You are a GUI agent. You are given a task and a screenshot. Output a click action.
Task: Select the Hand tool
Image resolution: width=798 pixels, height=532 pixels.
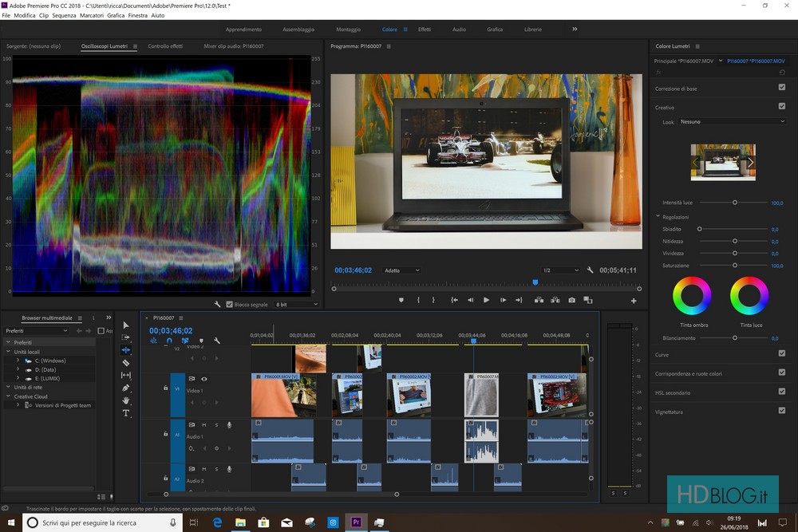tap(126, 400)
